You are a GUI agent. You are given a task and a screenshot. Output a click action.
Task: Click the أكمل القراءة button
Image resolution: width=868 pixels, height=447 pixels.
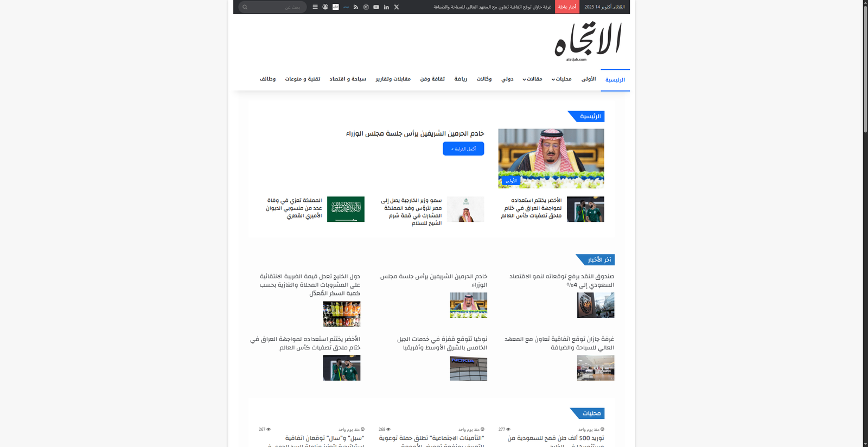(463, 149)
